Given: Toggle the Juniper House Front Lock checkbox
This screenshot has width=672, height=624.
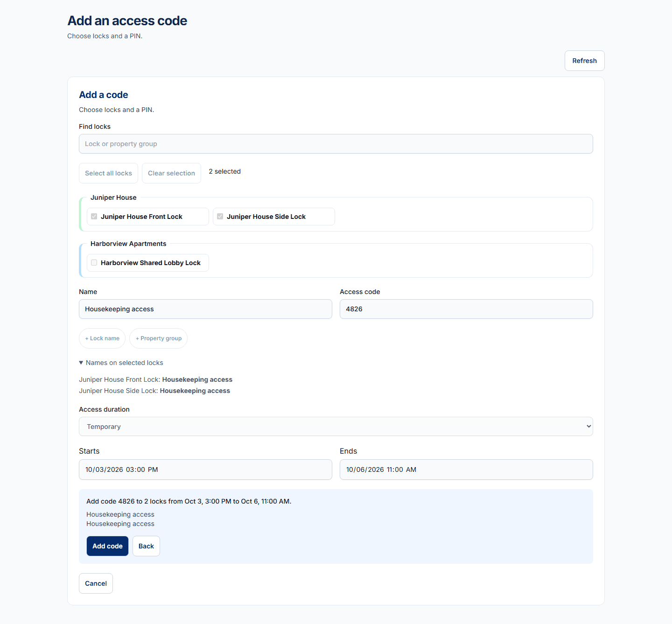Looking at the screenshot, I should coord(94,217).
